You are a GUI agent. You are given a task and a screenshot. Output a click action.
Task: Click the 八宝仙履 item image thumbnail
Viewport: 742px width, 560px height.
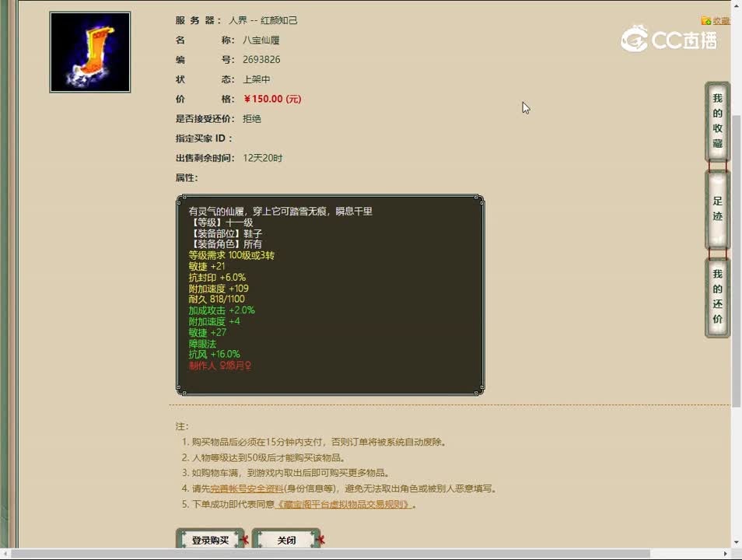coord(89,51)
